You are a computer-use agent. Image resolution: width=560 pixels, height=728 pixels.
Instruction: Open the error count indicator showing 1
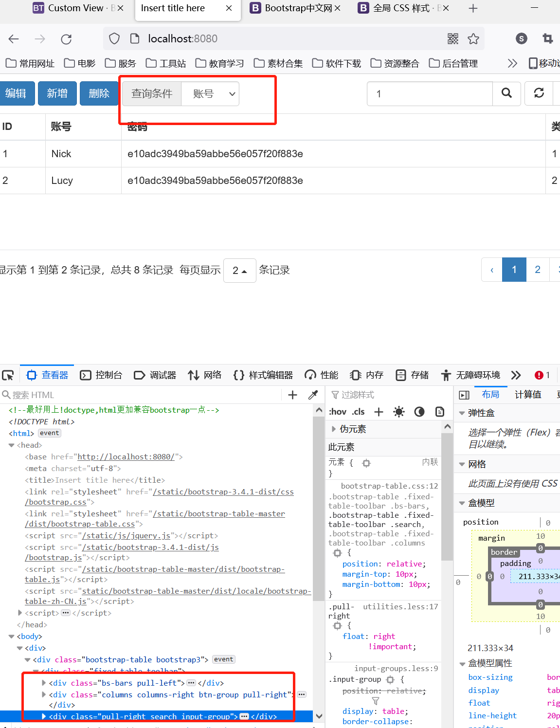point(542,375)
